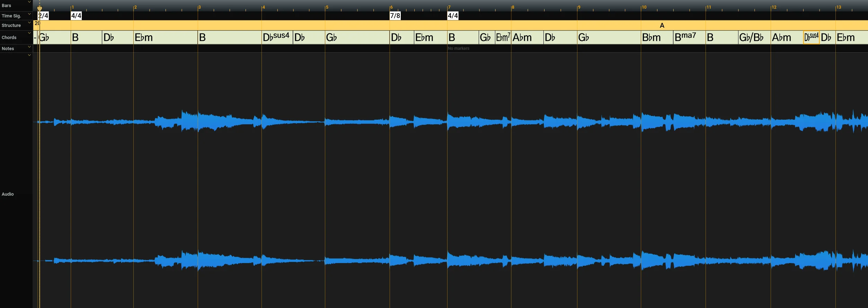The image size is (868, 308).
Task: Open the Audio track chevron below Notes
Action: click(29, 55)
